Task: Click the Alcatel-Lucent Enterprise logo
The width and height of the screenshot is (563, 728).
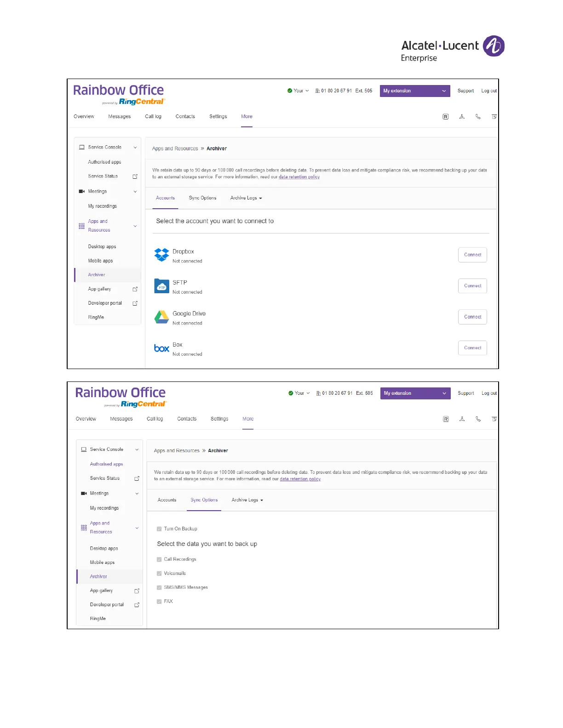Action: [453, 48]
